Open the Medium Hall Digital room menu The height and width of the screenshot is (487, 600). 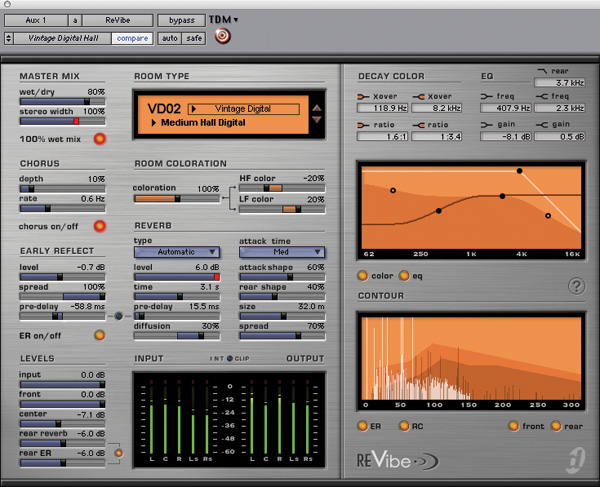(199, 123)
